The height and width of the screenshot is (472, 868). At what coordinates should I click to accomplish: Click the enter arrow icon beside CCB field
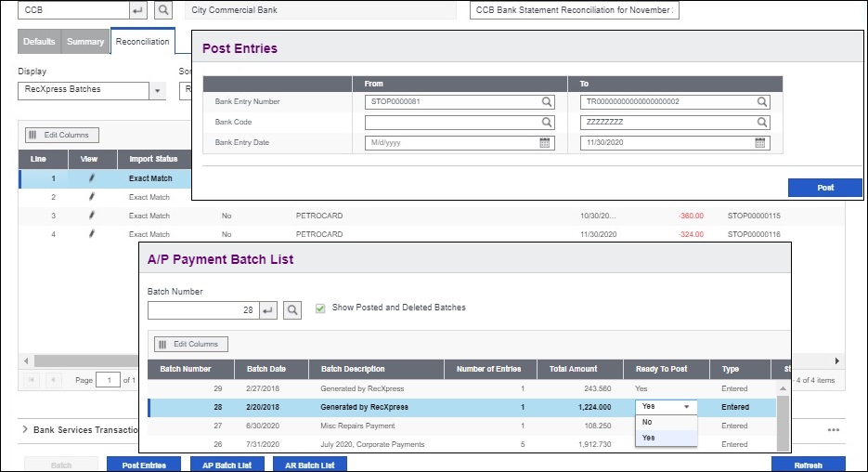pyautogui.click(x=137, y=10)
